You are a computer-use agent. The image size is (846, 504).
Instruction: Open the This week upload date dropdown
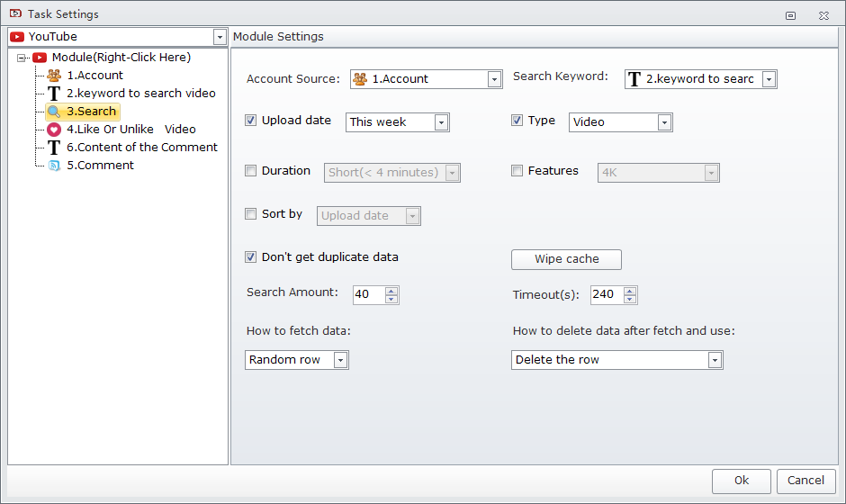[x=441, y=122]
